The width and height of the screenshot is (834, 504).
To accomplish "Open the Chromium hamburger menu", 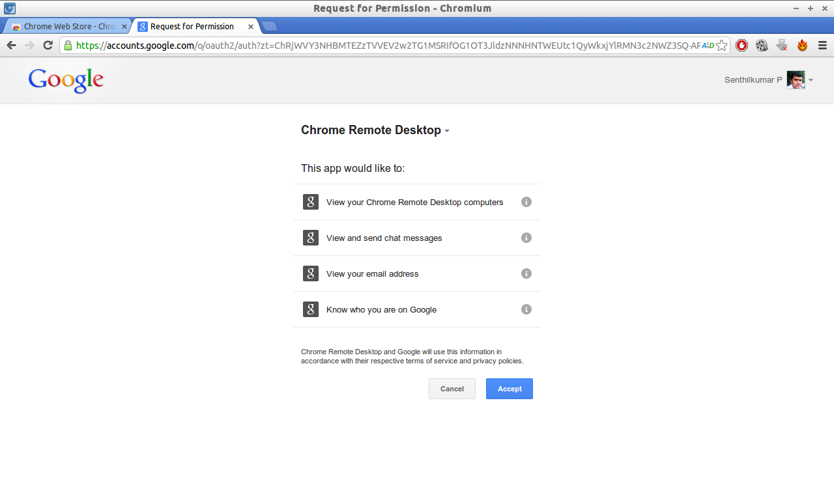I will tap(822, 46).
